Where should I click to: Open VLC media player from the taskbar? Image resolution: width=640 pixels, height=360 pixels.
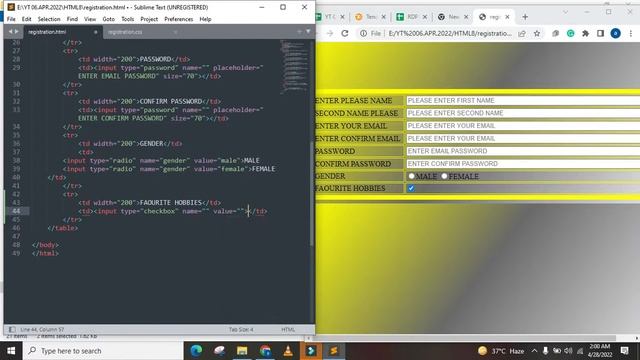[288, 351]
